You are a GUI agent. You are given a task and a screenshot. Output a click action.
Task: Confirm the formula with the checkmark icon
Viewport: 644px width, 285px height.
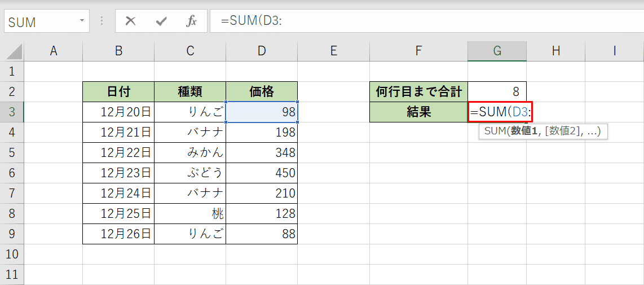click(161, 21)
